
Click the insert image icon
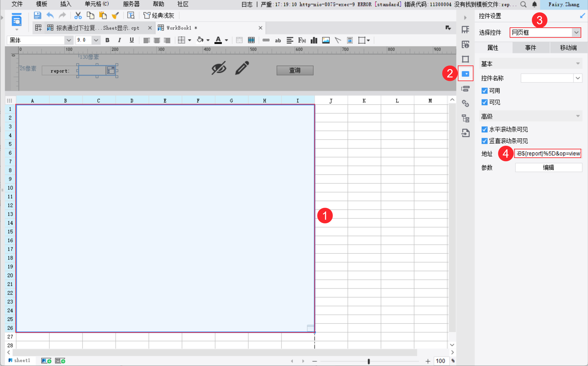click(x=326, y=40)
